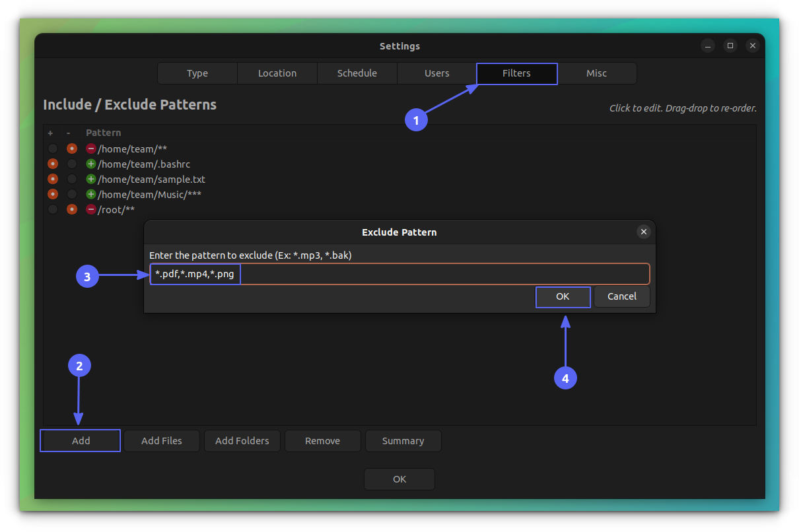Edit the /home/team/Music/*** pattern text

tap(149, 195)
